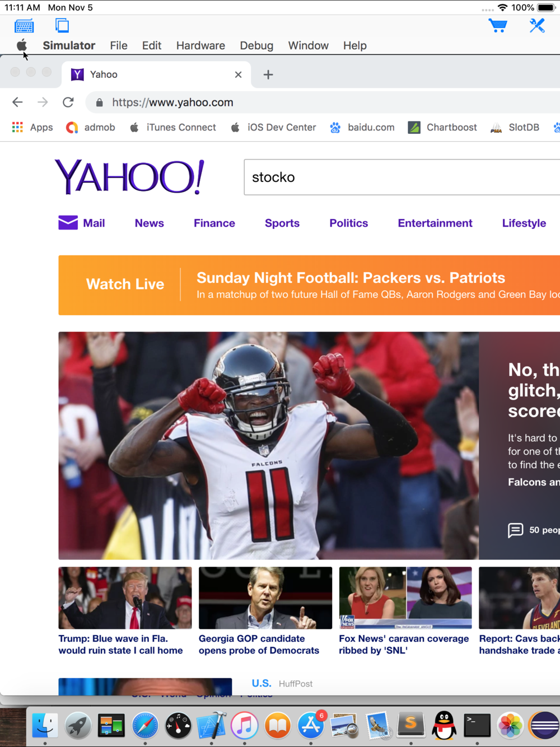Click the secure lock icon in address bar

tap(99, 102)
